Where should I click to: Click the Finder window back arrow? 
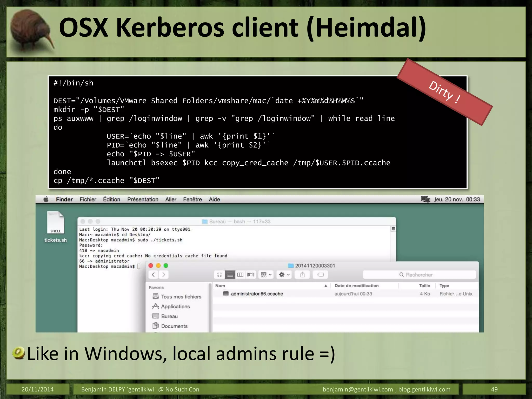pyautogui.click(x=154, y=275)
